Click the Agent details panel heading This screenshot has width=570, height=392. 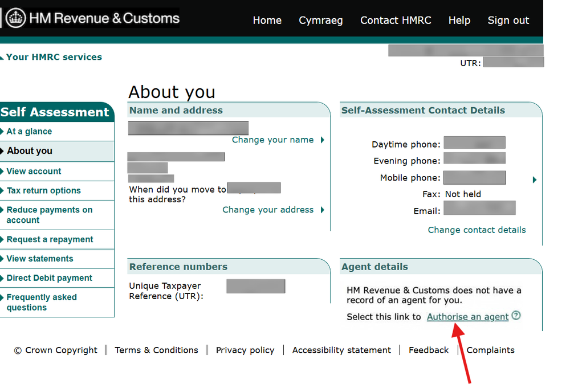click(374, 267)
